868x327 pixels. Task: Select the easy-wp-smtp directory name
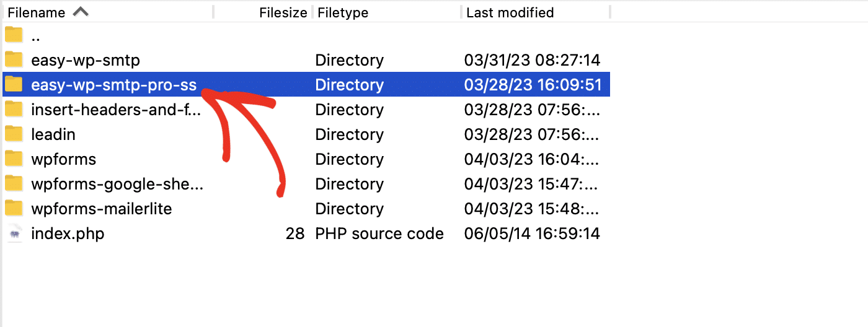pyautogui.click(x=86, y=61)
